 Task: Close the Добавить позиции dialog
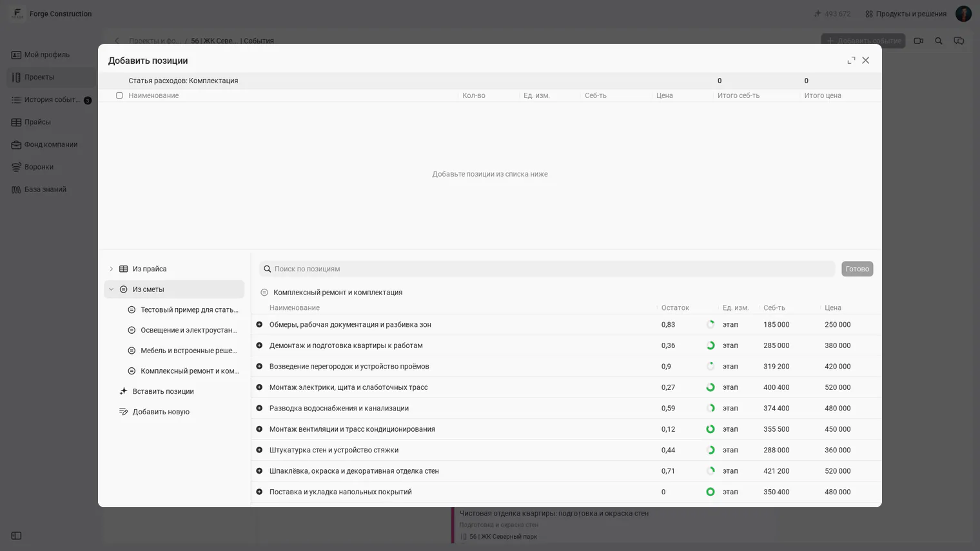(866, 61)
